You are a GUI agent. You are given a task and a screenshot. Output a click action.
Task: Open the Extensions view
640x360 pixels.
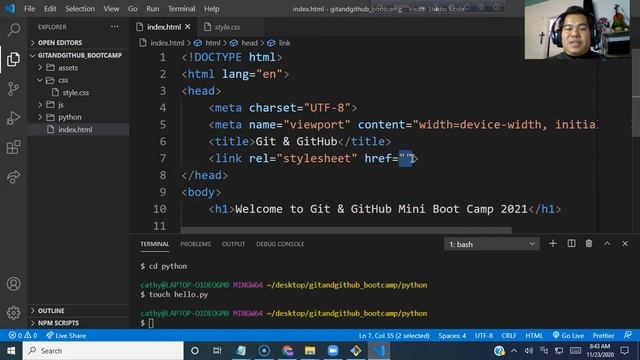click(x=13, y=147)
